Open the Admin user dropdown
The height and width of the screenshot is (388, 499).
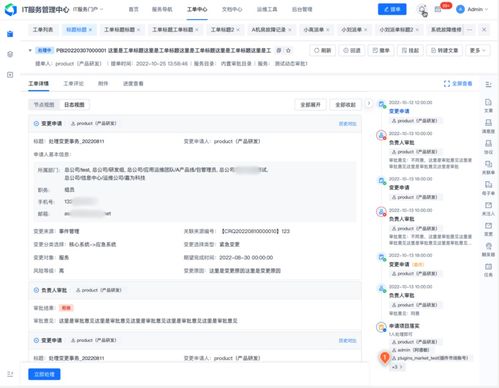point(477,9)
